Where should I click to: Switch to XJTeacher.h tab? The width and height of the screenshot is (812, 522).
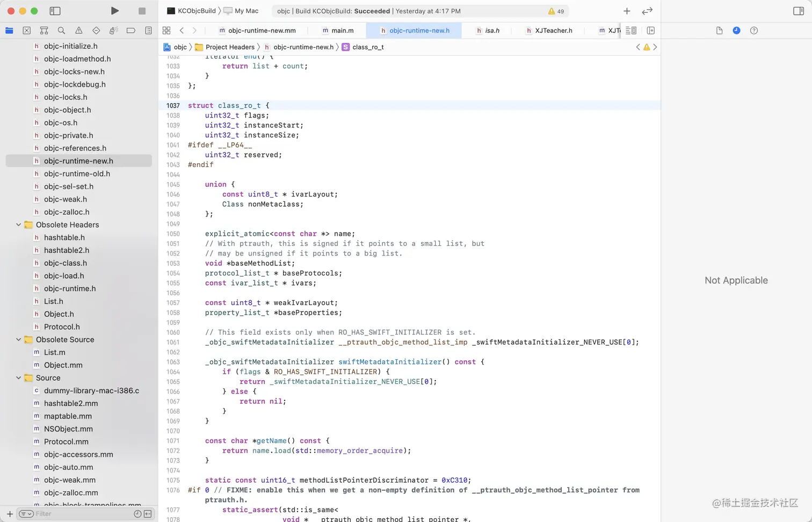click(549, 31)
